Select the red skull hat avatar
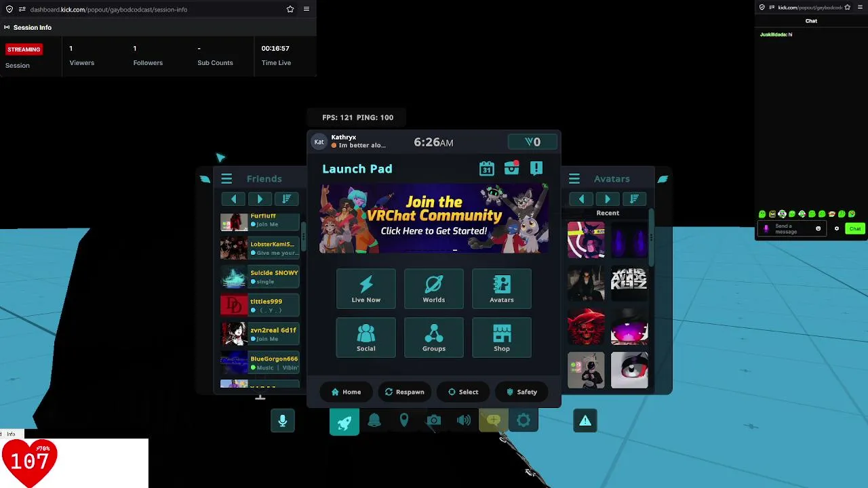This screenshot has height=488, width=868. 586,327
